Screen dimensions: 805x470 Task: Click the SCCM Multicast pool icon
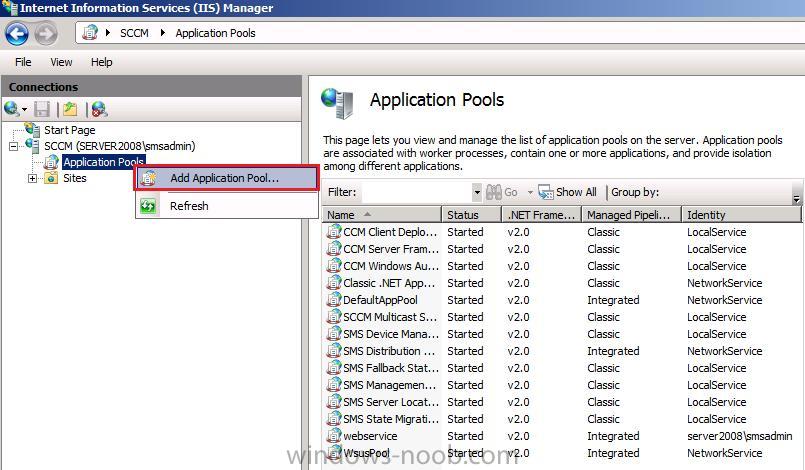pyautogui.click(x=334, y=316)
